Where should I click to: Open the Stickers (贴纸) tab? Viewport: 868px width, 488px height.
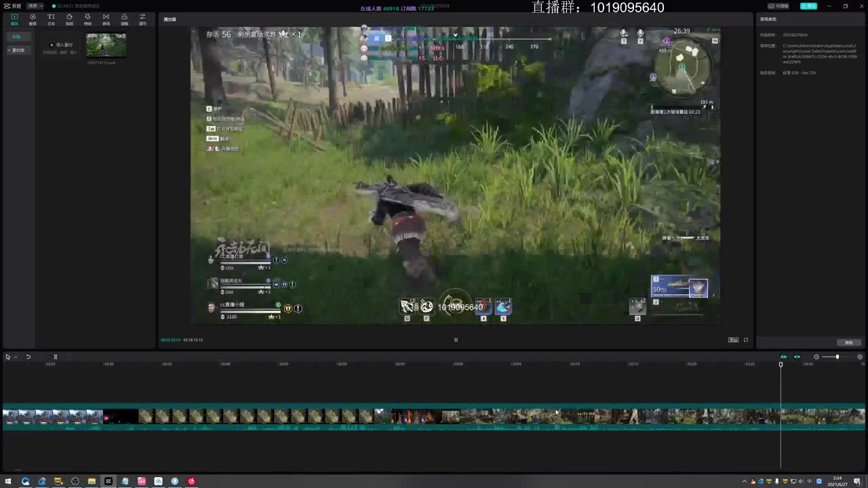(69, 18)
